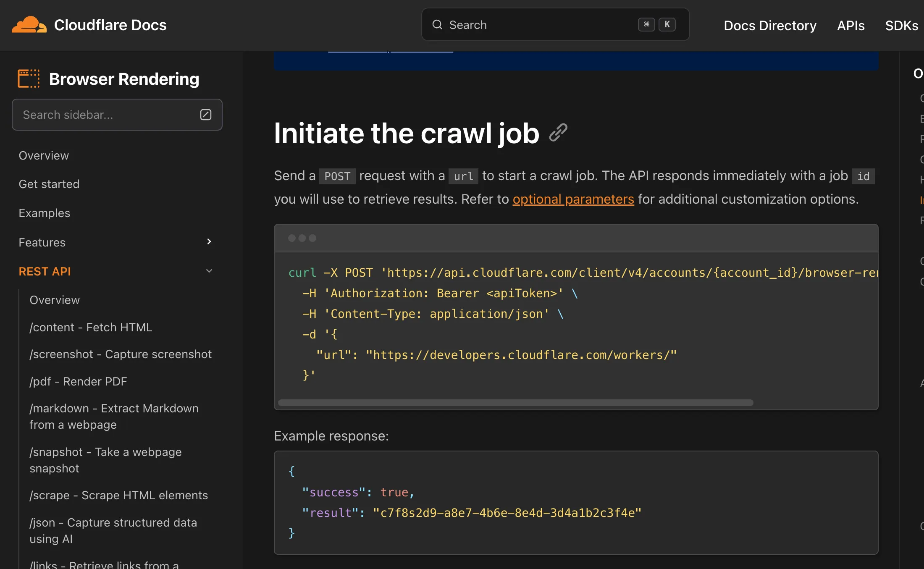The width and height of the screenshot is (924, 569).
Task: Click the inline id code tag
Action: (x=863, y=176)
